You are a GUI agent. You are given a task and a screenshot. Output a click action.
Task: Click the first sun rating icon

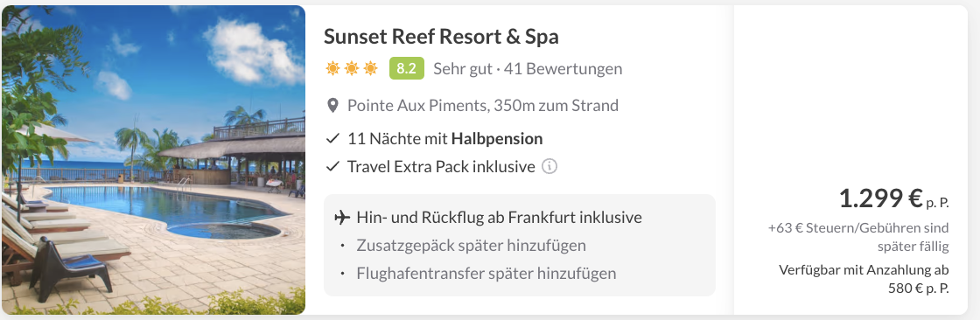pos(332,68)
